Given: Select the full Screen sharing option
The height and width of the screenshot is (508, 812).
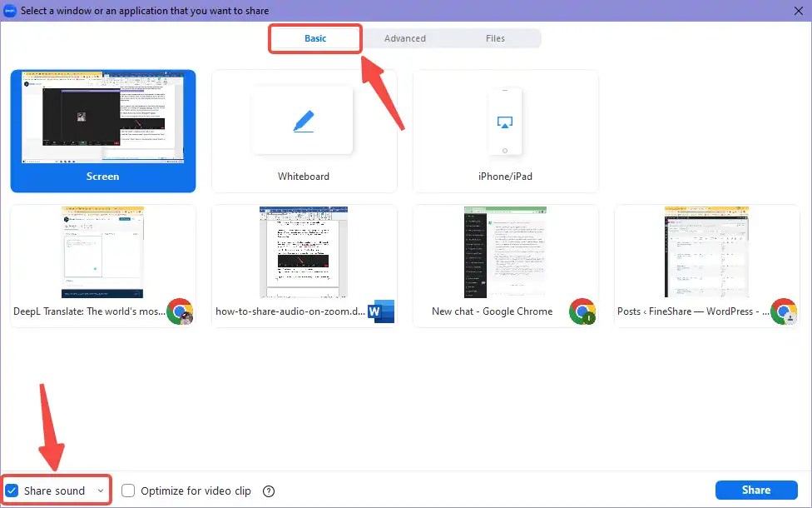Looking at the screenshot, I should tap(103, 131).
